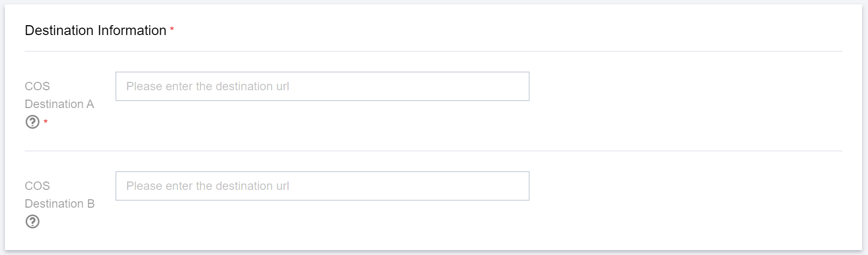The width and height of the screenshot is (868, 255).
Task: Click the red asterisk beside Destination Information
Action: (172, 30)
